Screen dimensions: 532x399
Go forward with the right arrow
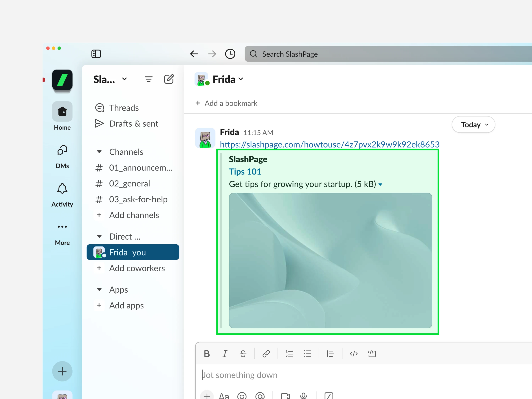click(212, 54)
